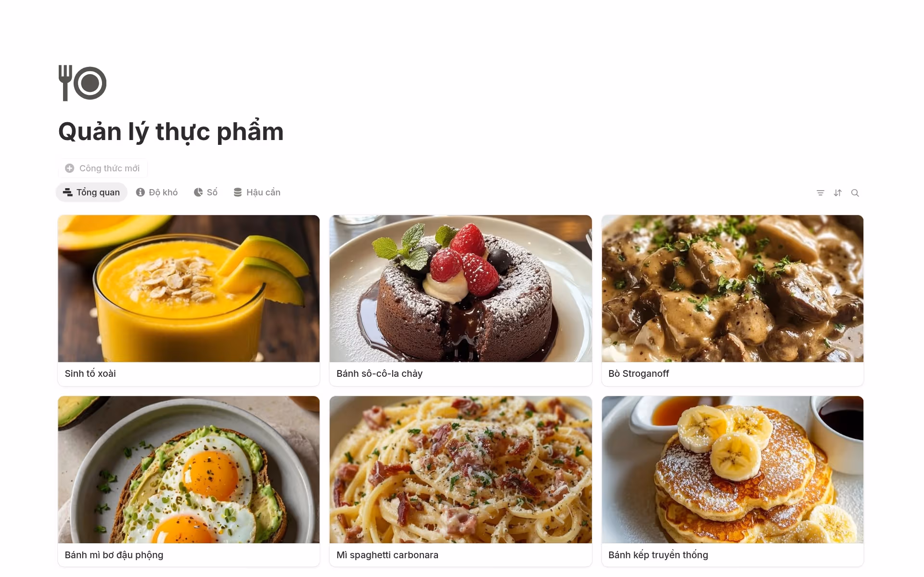Add a recipe with Công thức mới button
Viewport: 924px width, 577px height.
103,168
